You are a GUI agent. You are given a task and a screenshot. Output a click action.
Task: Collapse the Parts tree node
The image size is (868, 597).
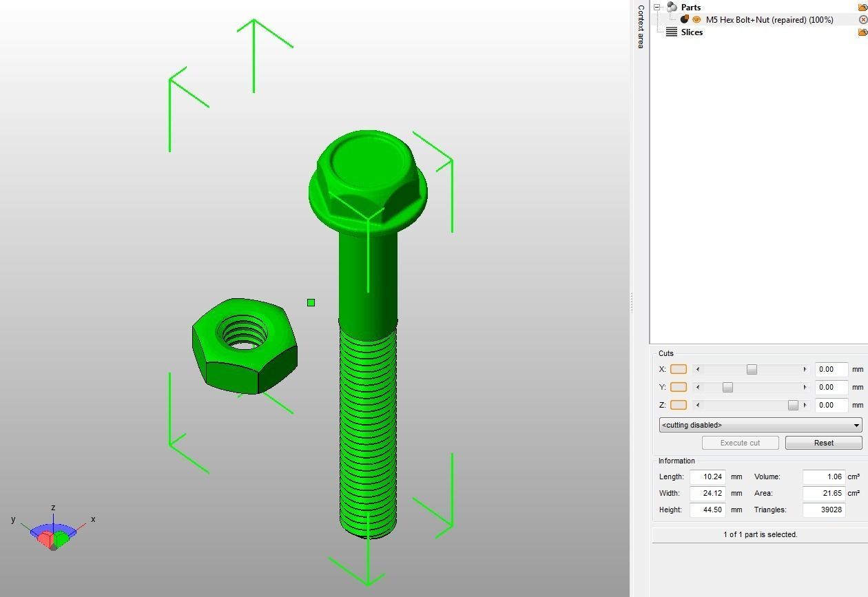657,7
